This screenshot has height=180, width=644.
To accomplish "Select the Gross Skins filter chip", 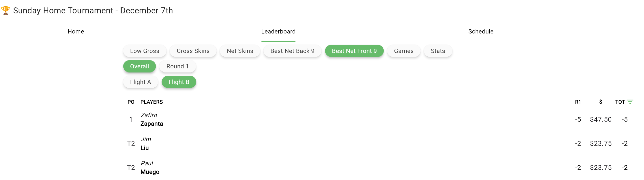I will tap(193, 51).
